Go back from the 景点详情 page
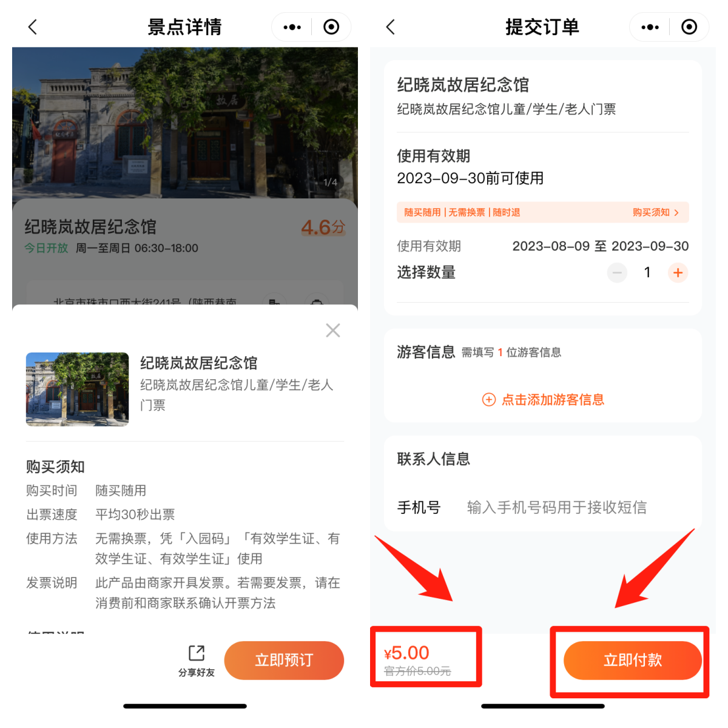Screen dimensions: 728x728 coord(33,27)
